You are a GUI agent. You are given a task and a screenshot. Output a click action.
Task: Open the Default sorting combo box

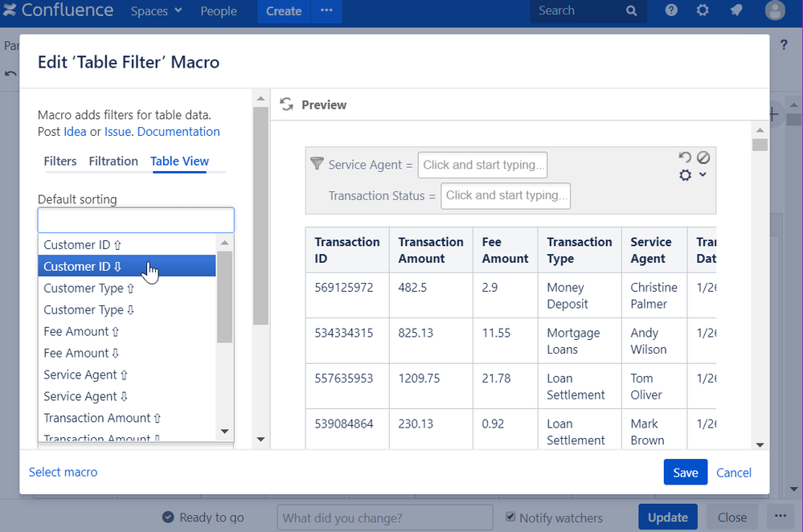[136, 220]
